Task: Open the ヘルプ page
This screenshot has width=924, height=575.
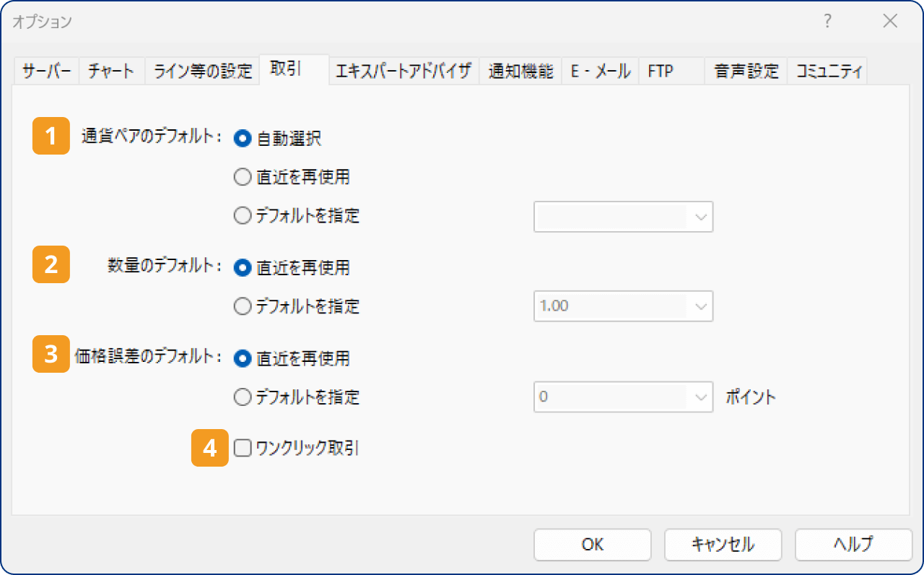Action: [853, 545]
